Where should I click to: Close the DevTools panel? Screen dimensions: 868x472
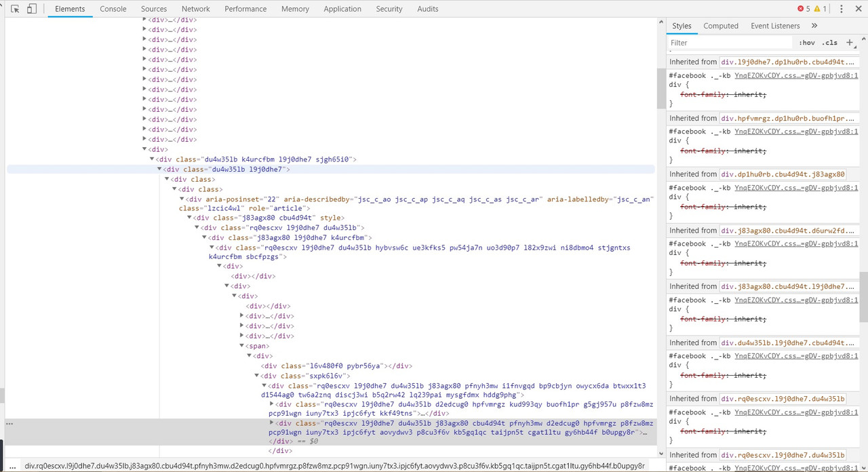pyautogui.click(x=859, y=9)
